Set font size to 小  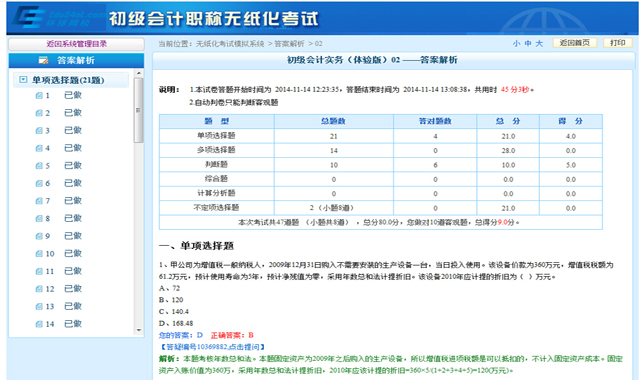(516, 43)
